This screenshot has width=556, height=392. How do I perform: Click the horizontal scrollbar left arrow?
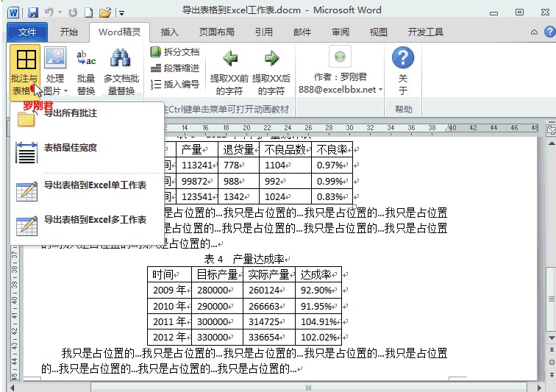[13, 388]
